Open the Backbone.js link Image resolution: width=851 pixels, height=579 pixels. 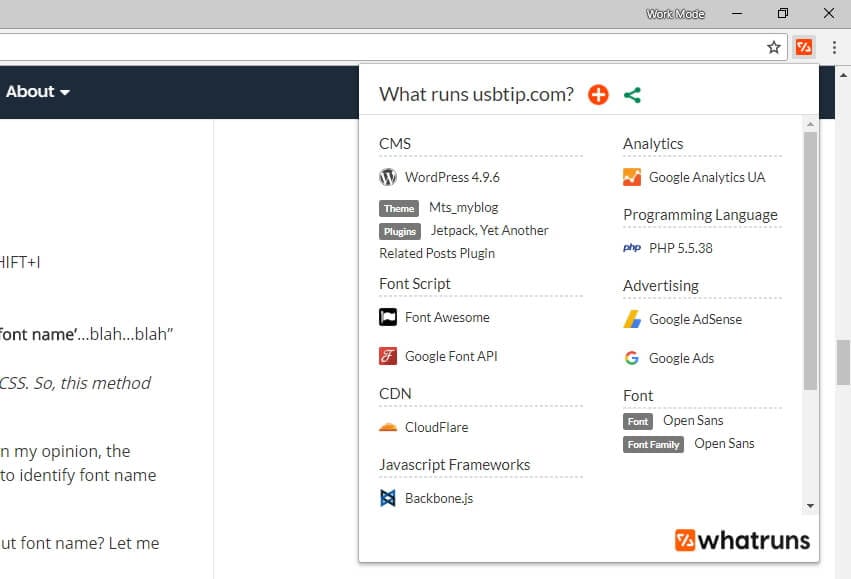coord(439,499)
